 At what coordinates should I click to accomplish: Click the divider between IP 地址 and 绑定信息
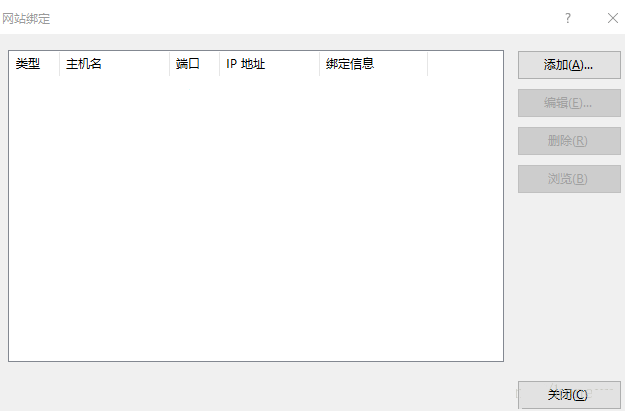tap(320, 64)
